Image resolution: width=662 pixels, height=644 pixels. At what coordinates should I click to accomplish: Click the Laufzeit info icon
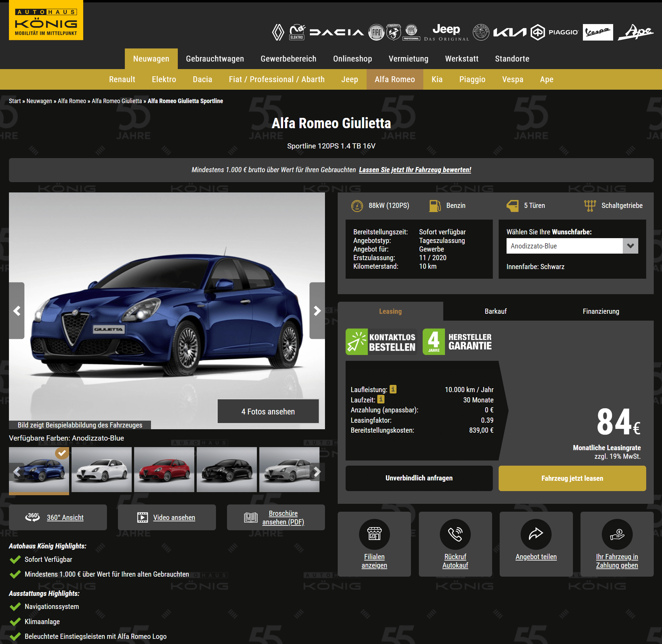[x=381, y=399]
